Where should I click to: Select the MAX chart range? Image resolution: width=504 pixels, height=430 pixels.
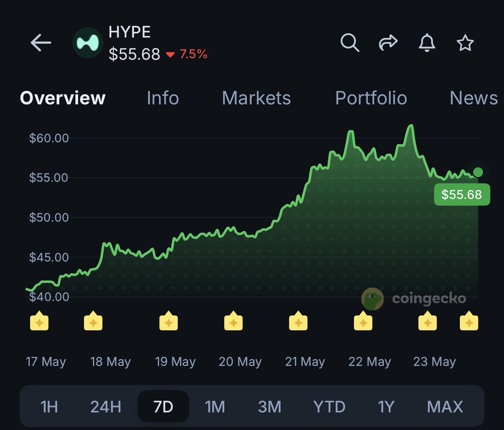[445, 407]
